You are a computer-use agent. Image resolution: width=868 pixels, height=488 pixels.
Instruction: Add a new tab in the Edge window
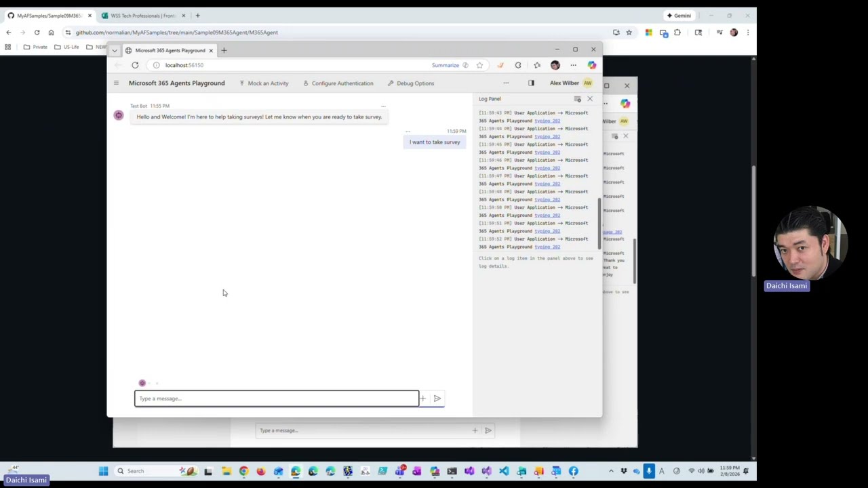pyautogui.click(x=224, y=50)
